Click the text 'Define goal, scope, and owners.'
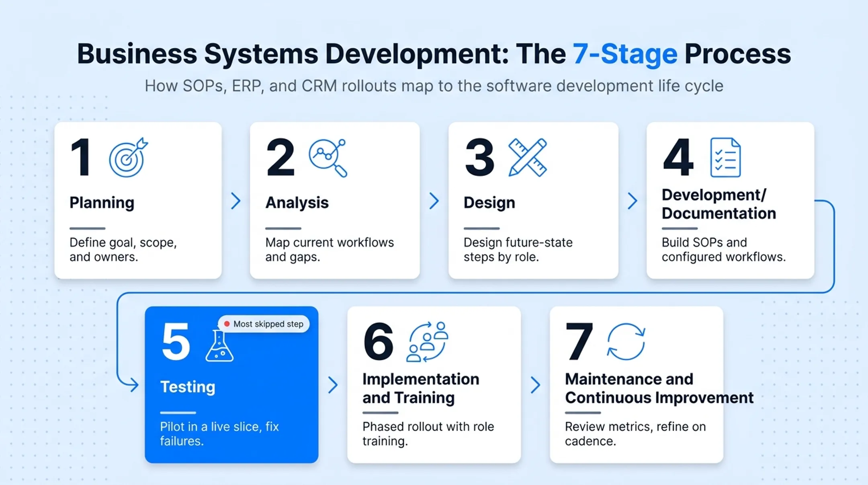This screenshot has height=485, width=868. click(123, 250)
